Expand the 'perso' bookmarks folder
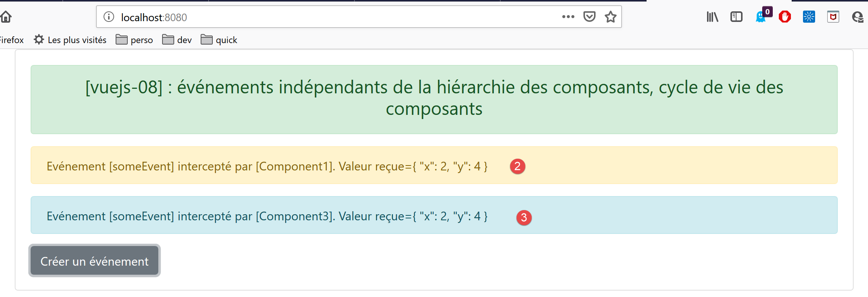868x297 pixels. 134,40
